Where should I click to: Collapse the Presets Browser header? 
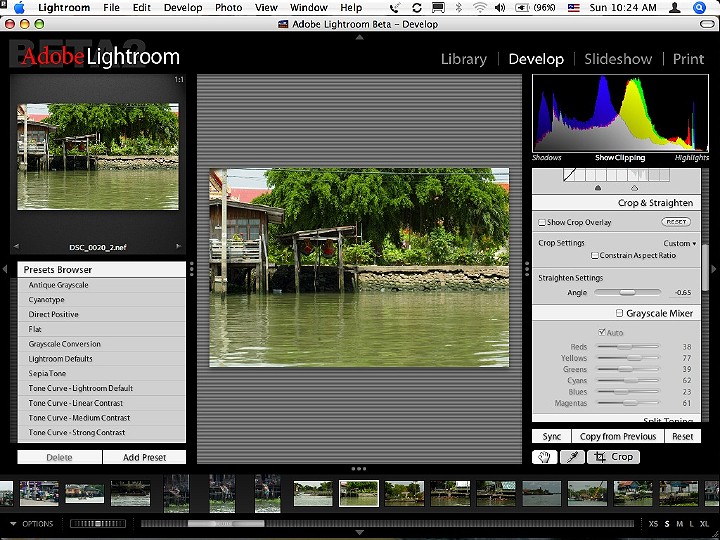pos(101,270)
